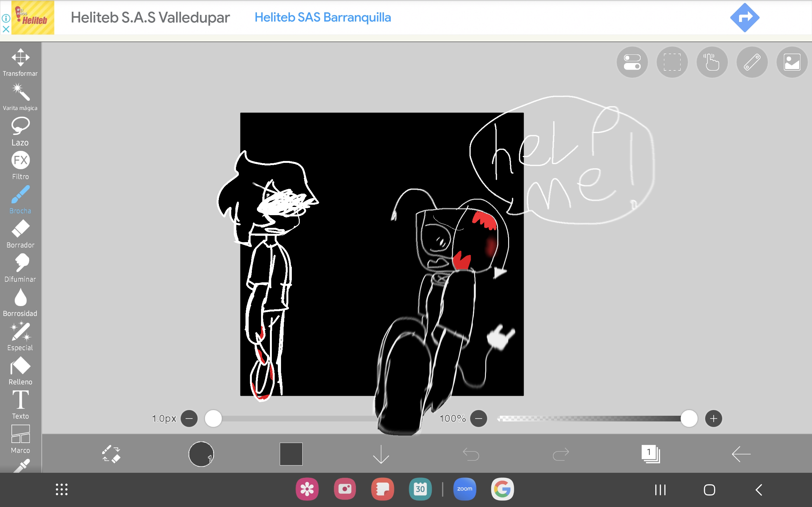Toggle touch gesture mode
Viewport: 812px width, 507px height.
712,62
